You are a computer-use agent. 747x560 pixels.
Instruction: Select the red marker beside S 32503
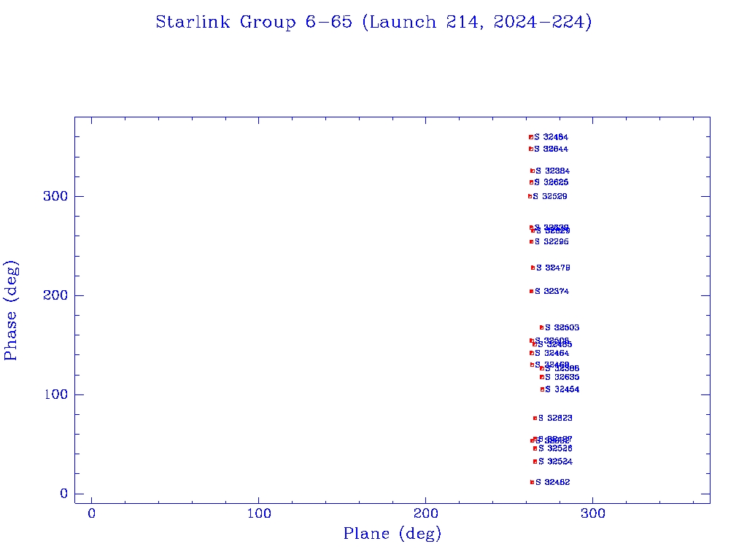[542, 327]
